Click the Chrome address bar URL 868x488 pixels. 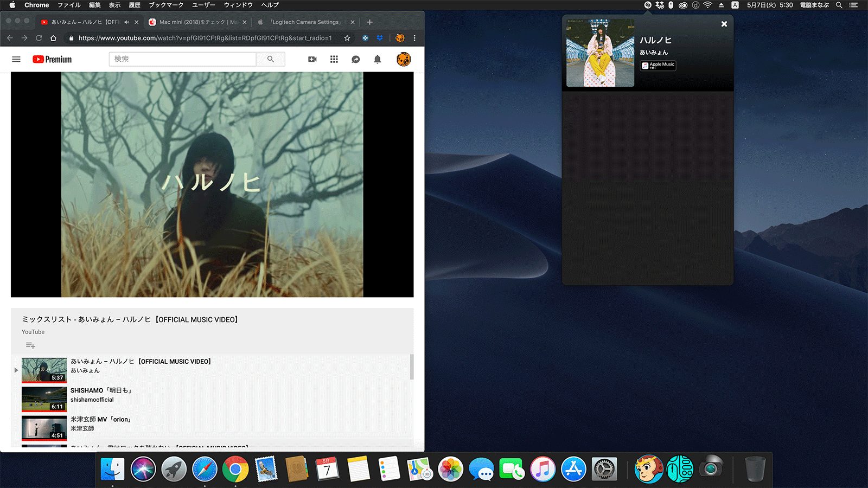point(205,38)
